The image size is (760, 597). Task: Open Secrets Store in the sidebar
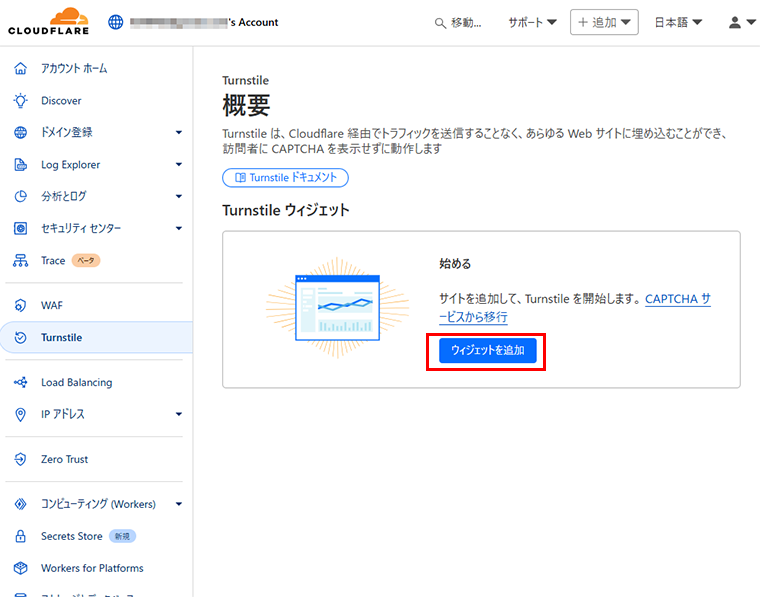[x=72, y=536]
